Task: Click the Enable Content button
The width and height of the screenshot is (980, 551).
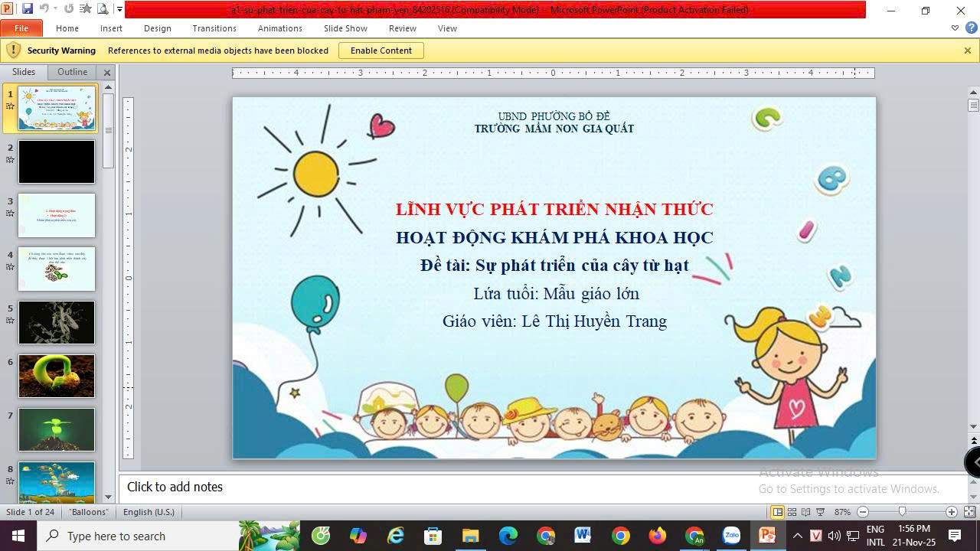Action: click(381, 51)
